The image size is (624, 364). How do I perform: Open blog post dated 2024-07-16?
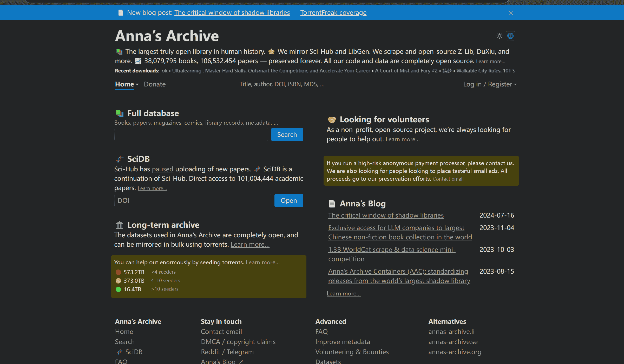pyautogui.click(x=386, y=215)
